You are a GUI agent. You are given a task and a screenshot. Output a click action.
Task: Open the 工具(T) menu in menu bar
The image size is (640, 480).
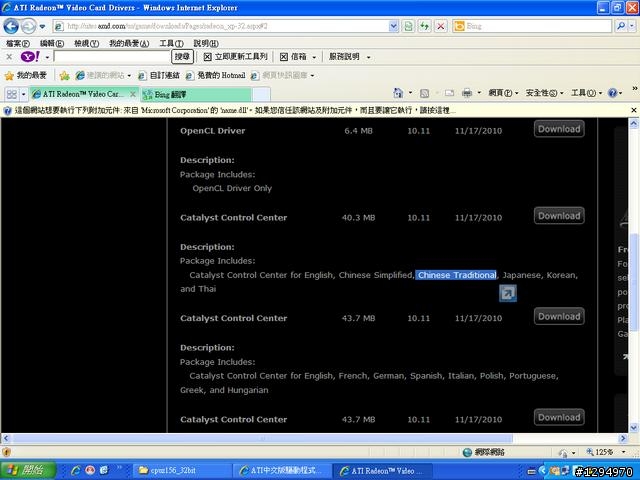tap(171, 43)
